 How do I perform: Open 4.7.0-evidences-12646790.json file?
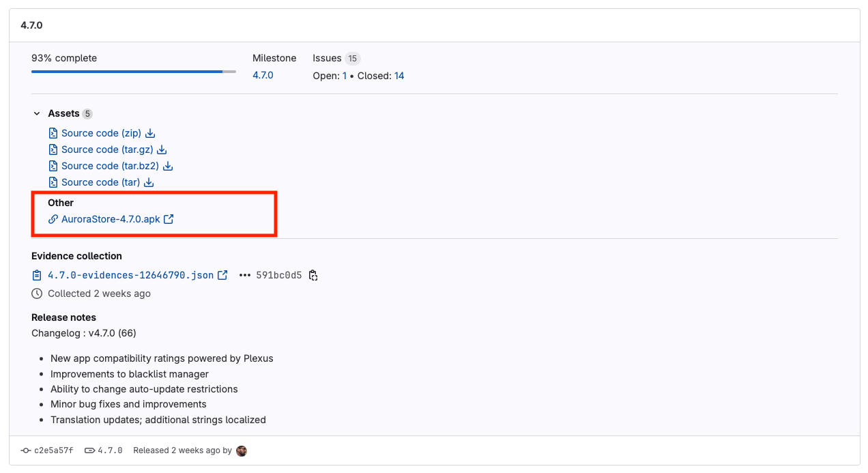click(x=130, y=275)
